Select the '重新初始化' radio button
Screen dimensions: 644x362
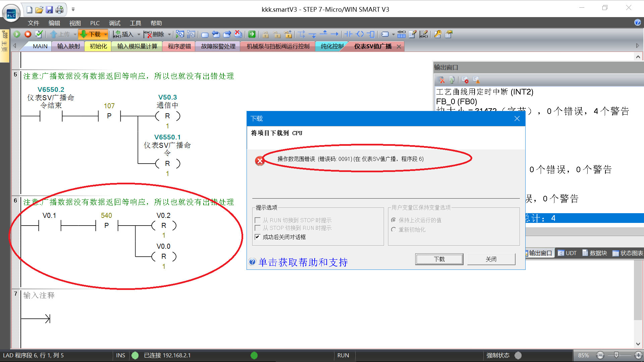click(394, 230)
